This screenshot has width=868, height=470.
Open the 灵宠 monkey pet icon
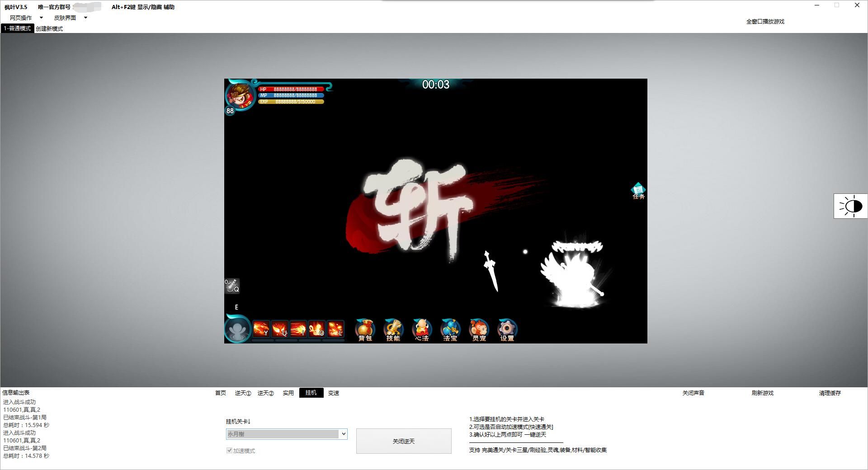[x=478, y=330]
